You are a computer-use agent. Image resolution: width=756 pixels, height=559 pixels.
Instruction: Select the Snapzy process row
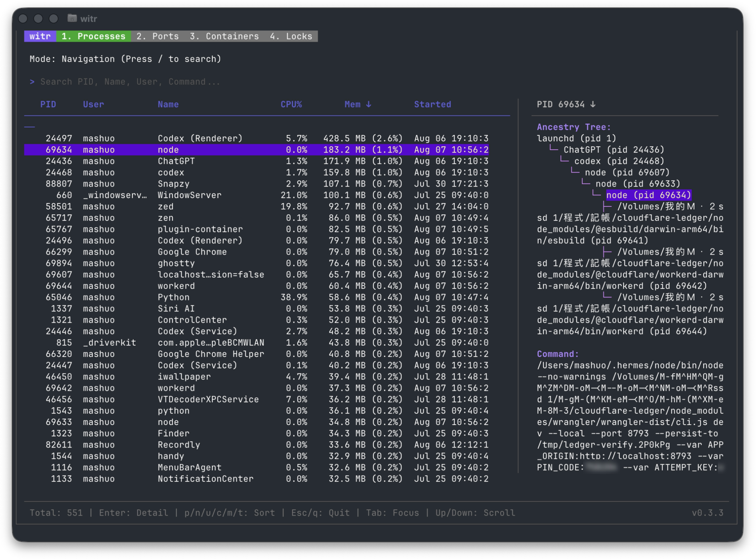pos(256,184)
